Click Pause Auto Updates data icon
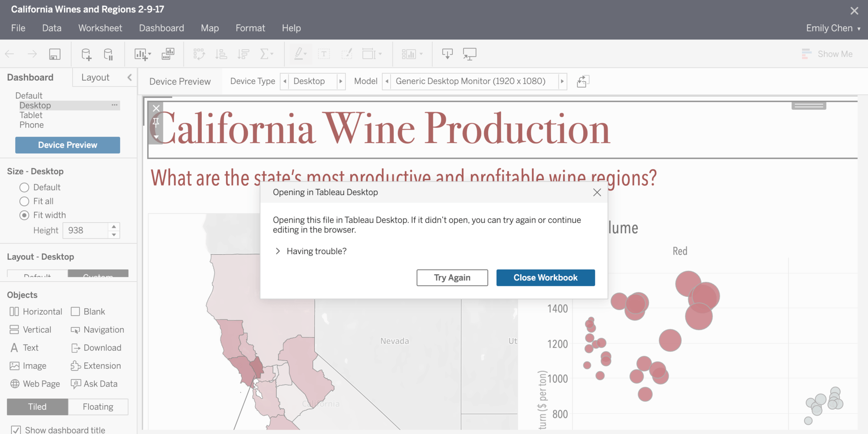The image size is (868, 434). (x=108, y=54)
